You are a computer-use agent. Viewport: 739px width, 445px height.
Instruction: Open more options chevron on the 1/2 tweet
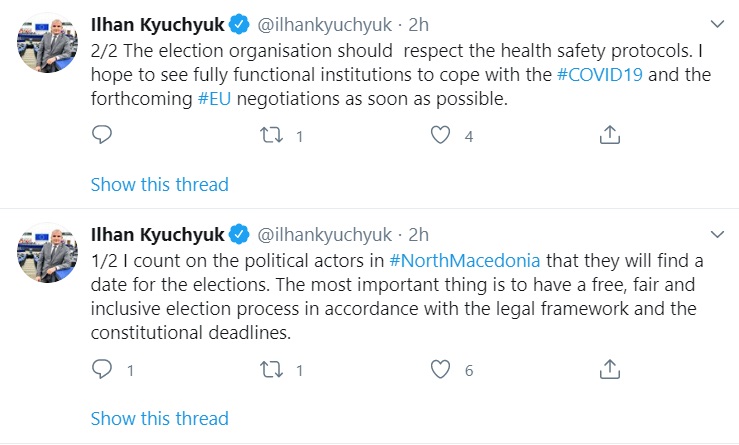pos(716,235)
